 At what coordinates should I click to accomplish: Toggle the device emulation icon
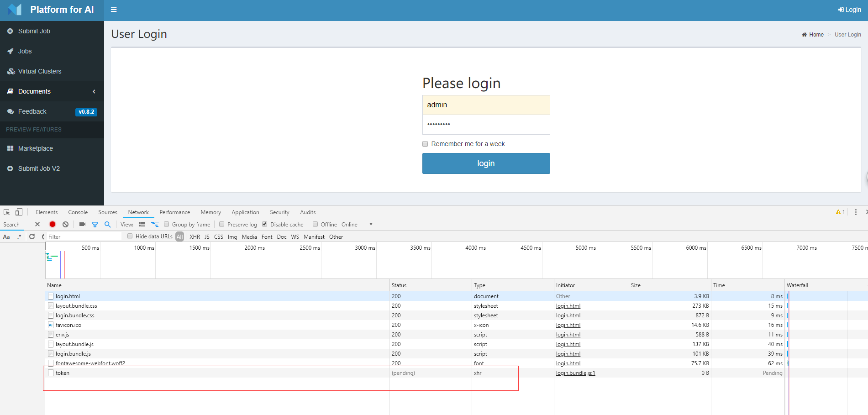pos(19,212)
